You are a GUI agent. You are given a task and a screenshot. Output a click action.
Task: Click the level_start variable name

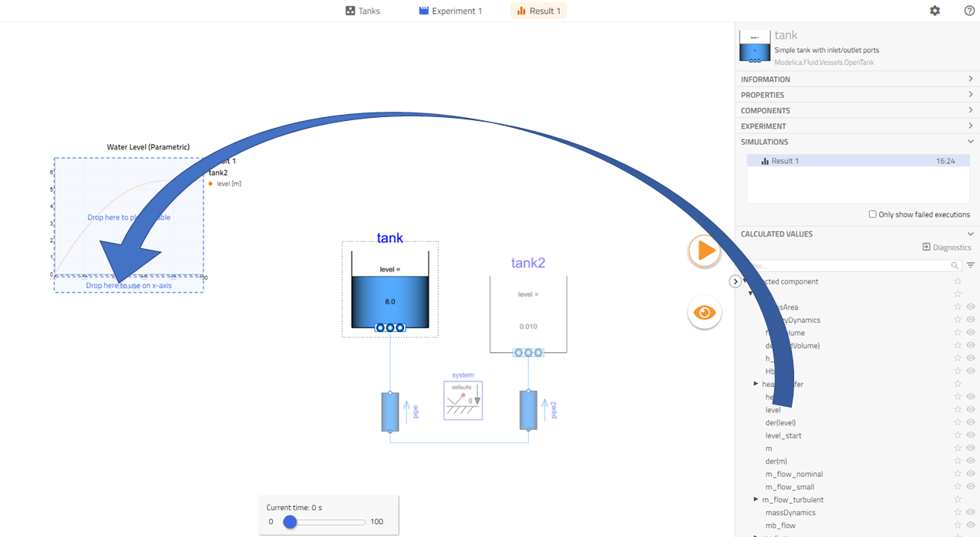783,435
